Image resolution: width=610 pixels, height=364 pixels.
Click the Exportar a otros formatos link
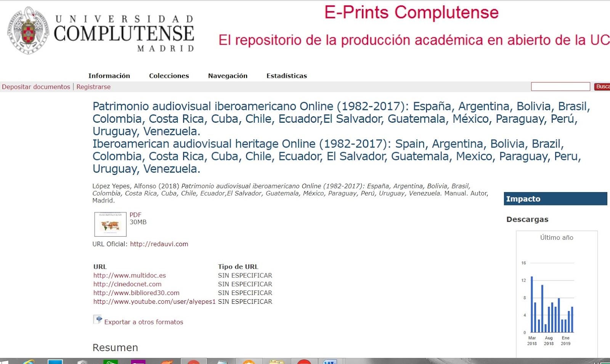tap(144, 322)
